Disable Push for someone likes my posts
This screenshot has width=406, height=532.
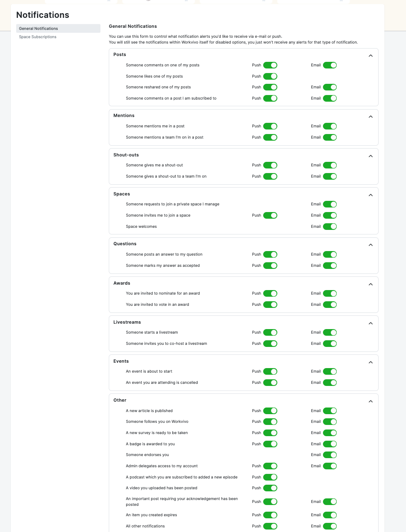coord(270,76)
